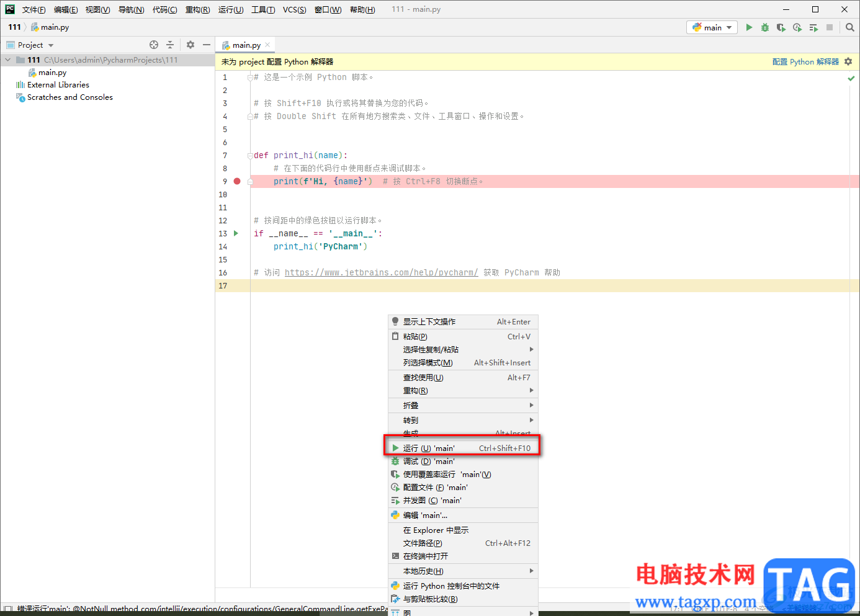Choose Compare with Clipboard entry
This screenshot has width=860, height=616.
tap(463, 599)
